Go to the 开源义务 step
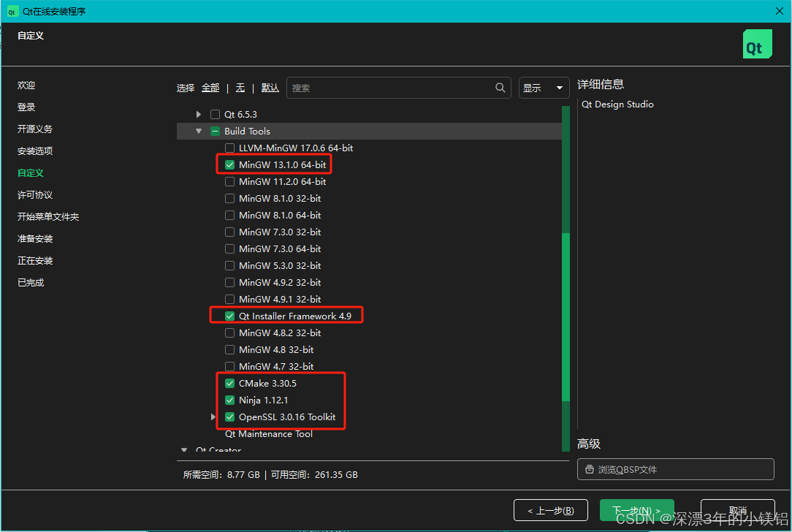792x532 pixels. 35,129
